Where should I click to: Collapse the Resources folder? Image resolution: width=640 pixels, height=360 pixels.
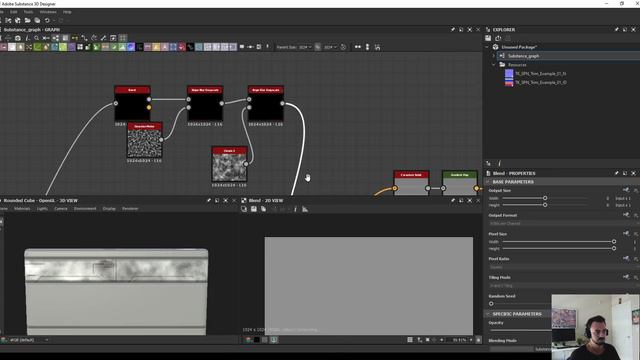click(493, 65)
